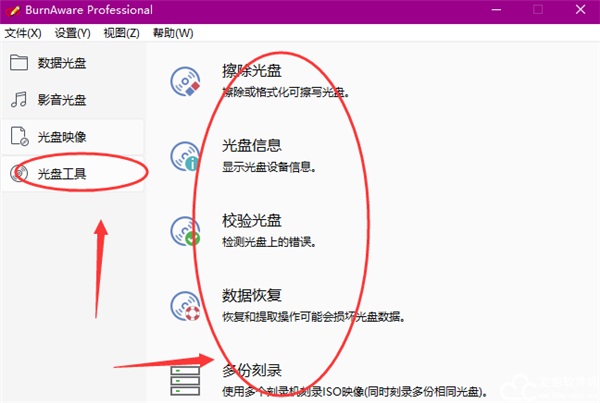The image size is (600, 403).
Task: Click description 恢复和提取操作可能会损坏光盘数据。
Action: tap(313, 317)
